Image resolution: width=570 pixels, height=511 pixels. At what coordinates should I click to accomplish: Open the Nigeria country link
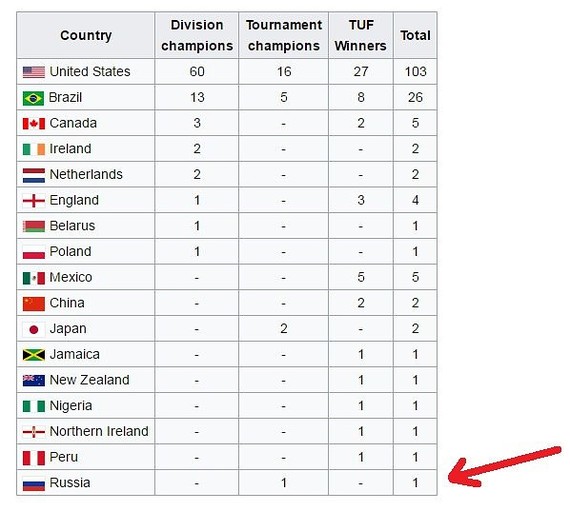click(71, 406)
